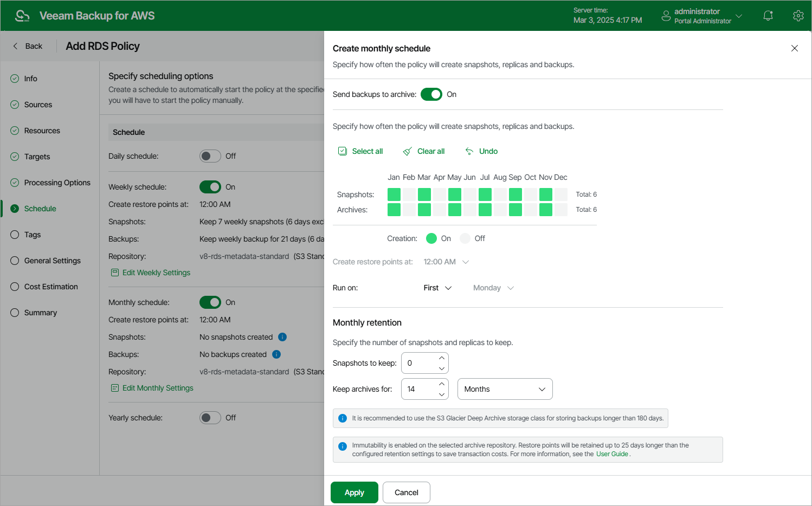Click the notifications bell icon
Image resolution: width=812 pixels, height=506 pixels.
coord(768,16)
